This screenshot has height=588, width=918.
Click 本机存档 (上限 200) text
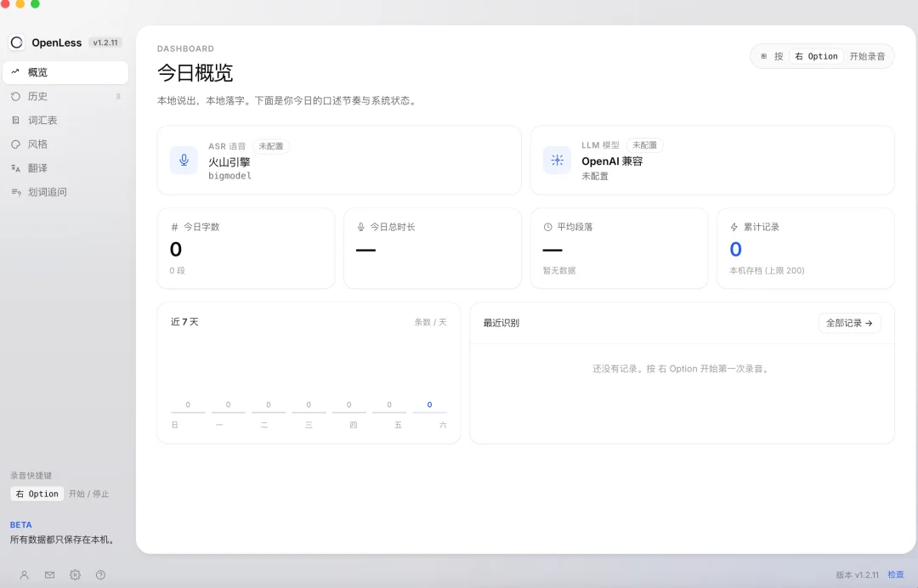[x=767, y=270]
